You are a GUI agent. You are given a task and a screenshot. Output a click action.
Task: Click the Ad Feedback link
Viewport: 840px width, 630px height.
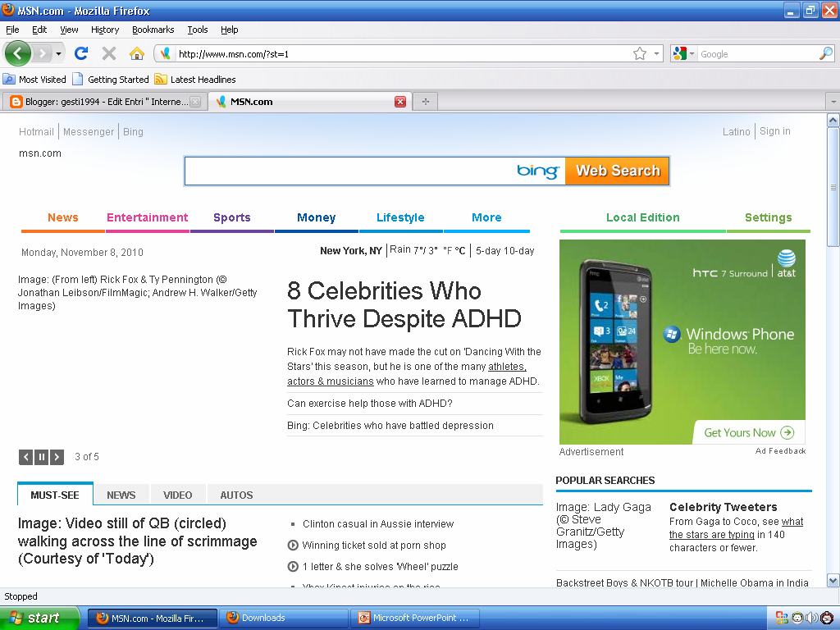781,451
